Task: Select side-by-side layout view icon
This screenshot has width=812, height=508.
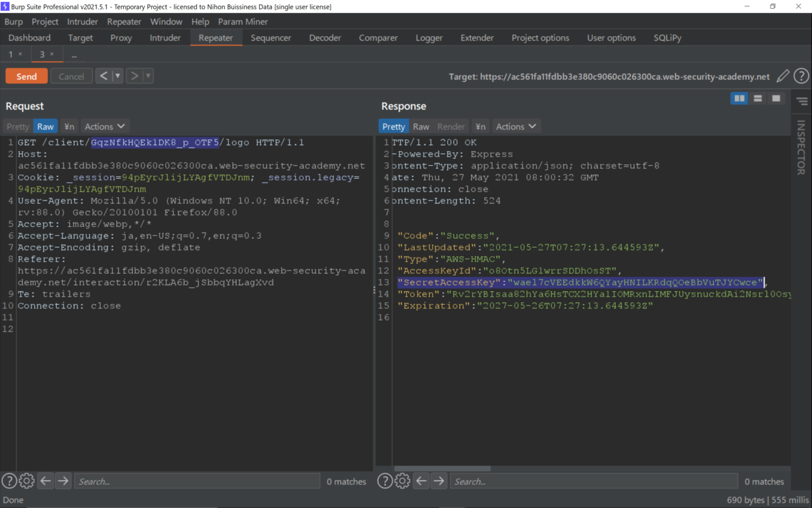Action: [740, 99]
